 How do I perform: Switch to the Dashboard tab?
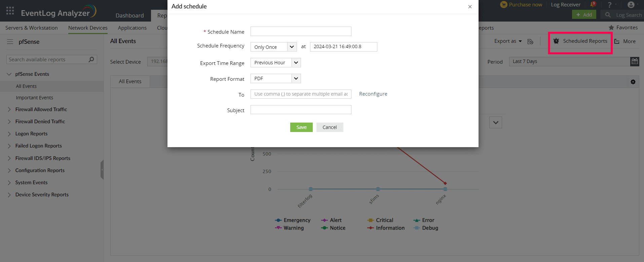(129, 15)
